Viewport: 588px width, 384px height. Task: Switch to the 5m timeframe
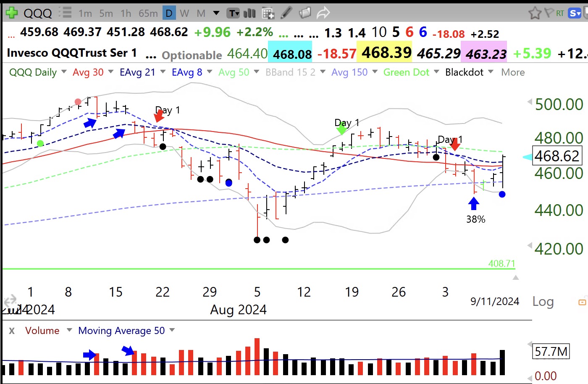tap(106, 13)
